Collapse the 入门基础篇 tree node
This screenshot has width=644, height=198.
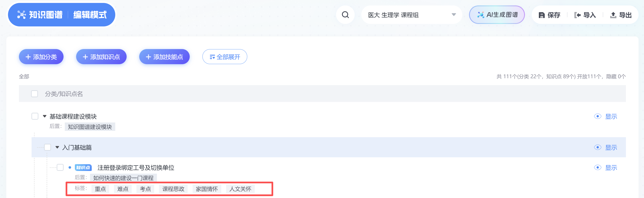(57, 147)
